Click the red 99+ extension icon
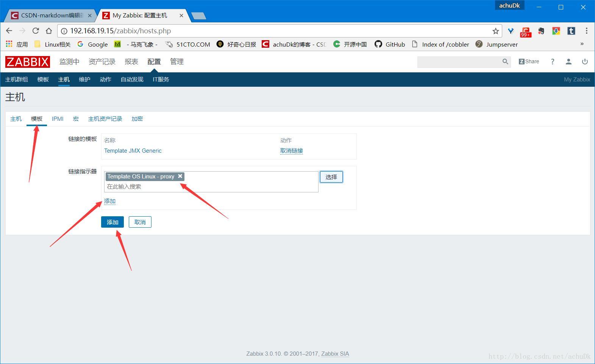 (x=526, y=31)
